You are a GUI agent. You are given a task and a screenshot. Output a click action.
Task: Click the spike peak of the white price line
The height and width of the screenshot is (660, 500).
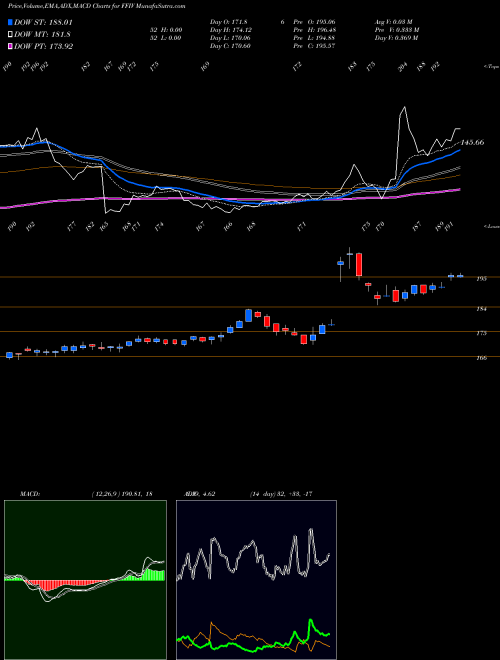pos(404,108)
